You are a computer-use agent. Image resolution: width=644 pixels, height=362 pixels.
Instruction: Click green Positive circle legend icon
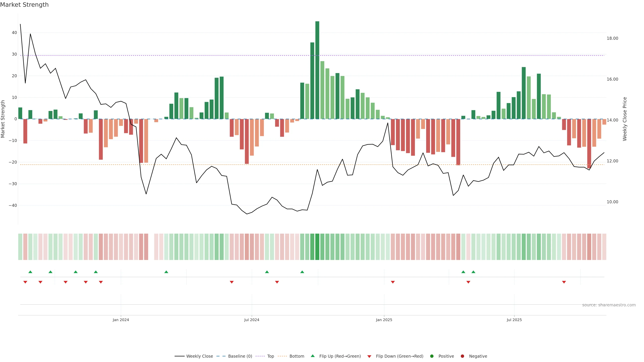432,356
